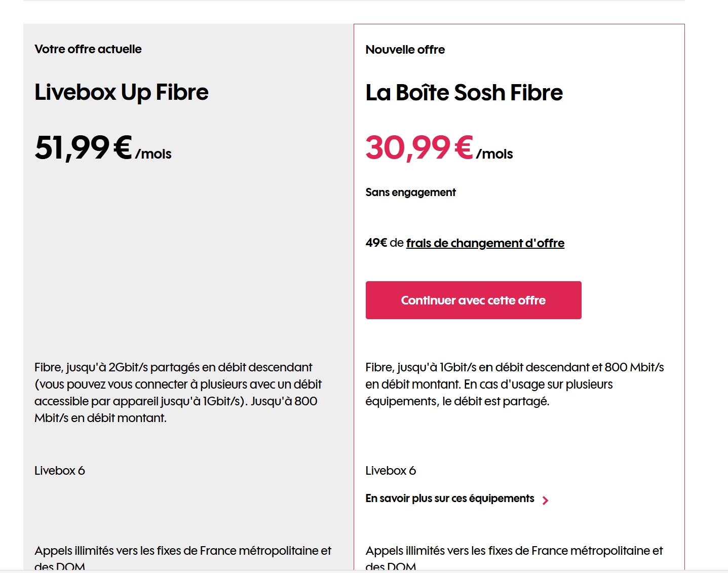Click Livebox 6 under the new offer
This screenshot has width=728, height=573.
[x=391, y=471]
